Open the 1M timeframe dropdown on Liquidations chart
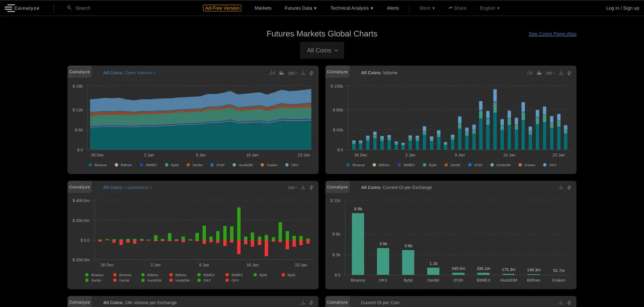Image resolution: width=644 pixels, height=307 pixels. click(x=292, y=188)
